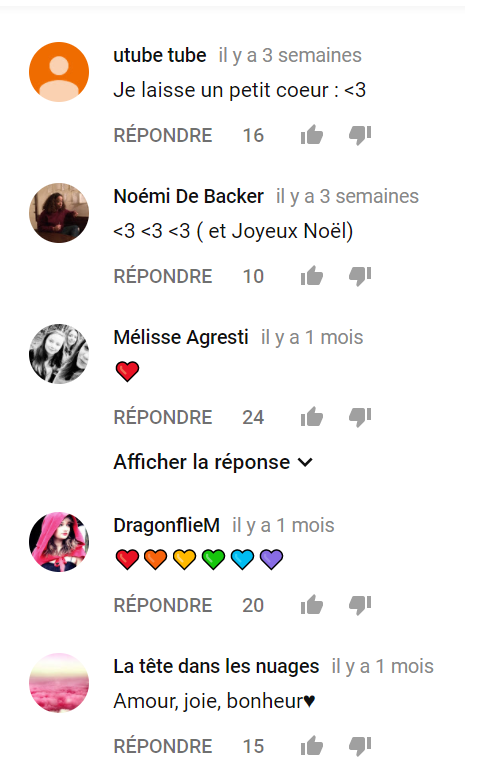Image resolution: width=483 pixels, height=774 pixels.
Task: Reply to Noémi De Backer's comment
Action: point(163,276)
